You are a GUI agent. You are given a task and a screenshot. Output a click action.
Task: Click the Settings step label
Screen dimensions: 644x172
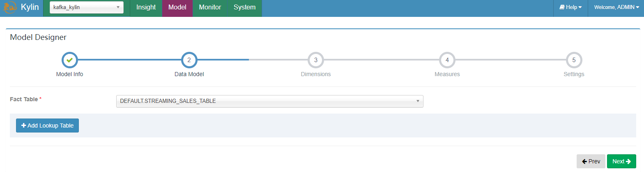pyautogui.click(x=574, y=74)
